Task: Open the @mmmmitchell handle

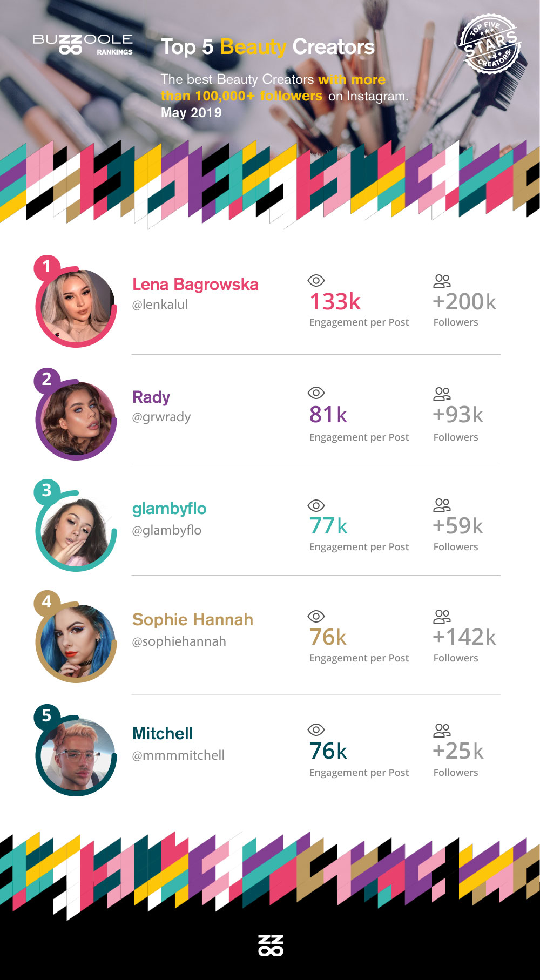Action: 178,755
